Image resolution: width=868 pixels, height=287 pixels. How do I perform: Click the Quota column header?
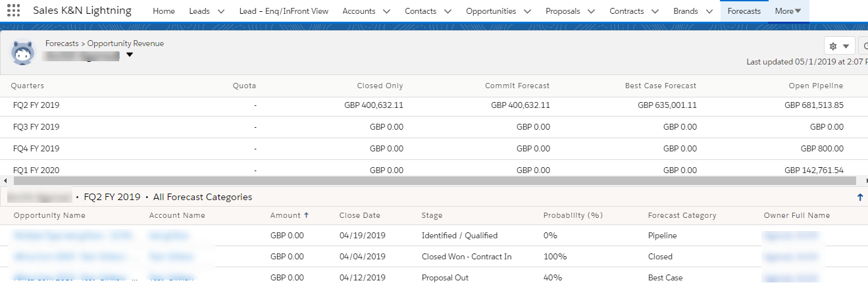(244, 86)
